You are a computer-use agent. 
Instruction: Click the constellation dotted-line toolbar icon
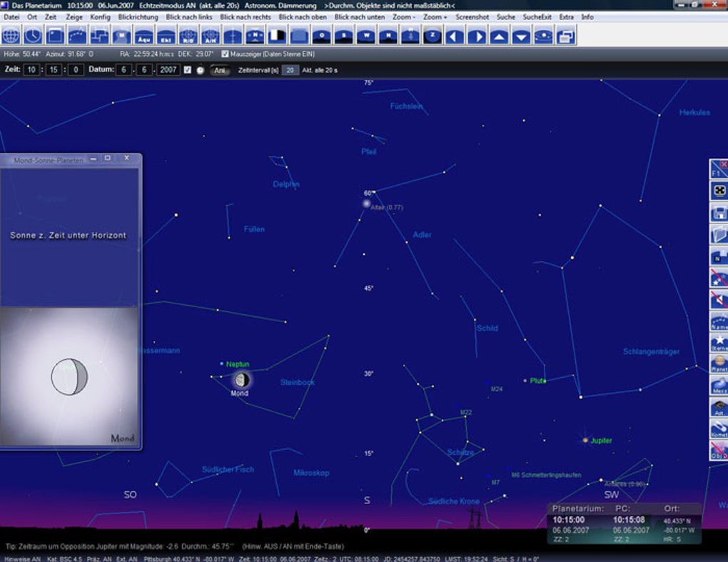coord(77,36)
